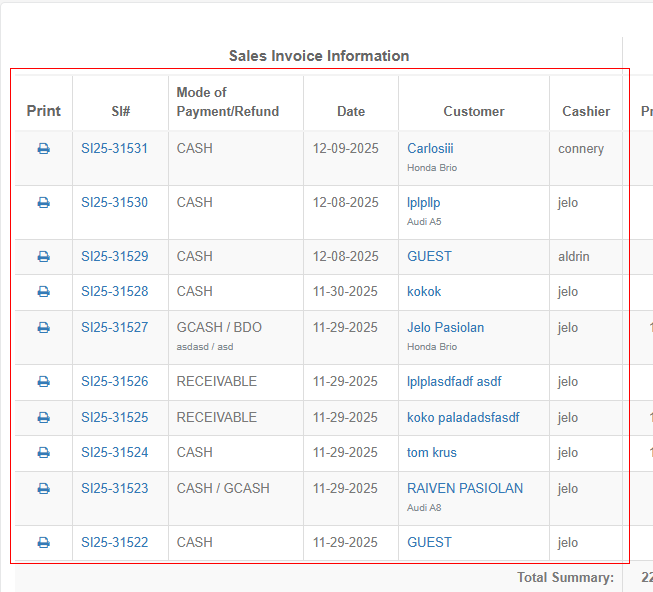Print tom krus invoice SI25-31524

pos(43,453)
